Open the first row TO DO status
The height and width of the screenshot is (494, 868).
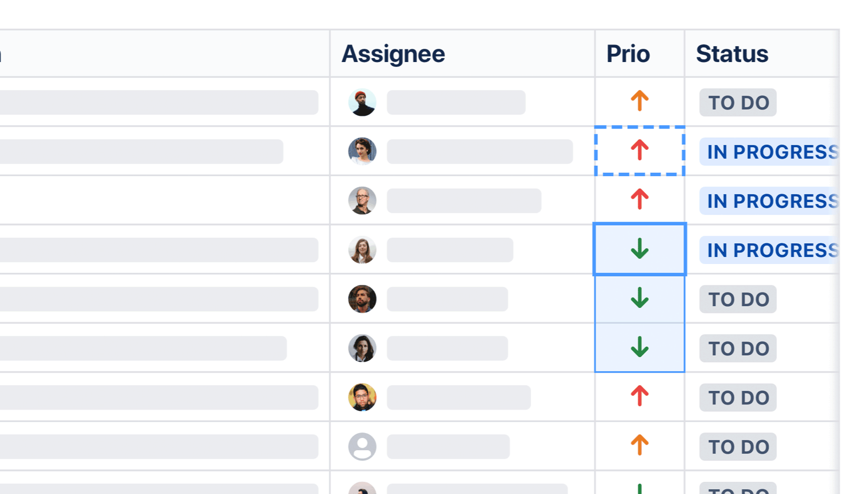[x=737, y=103]
